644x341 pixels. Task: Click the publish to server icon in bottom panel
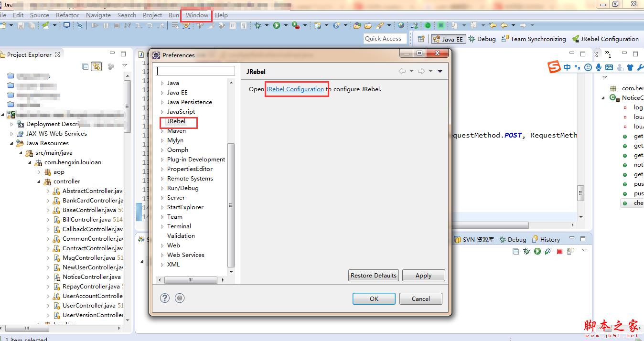pyautogui.click(x=570, y=251)
